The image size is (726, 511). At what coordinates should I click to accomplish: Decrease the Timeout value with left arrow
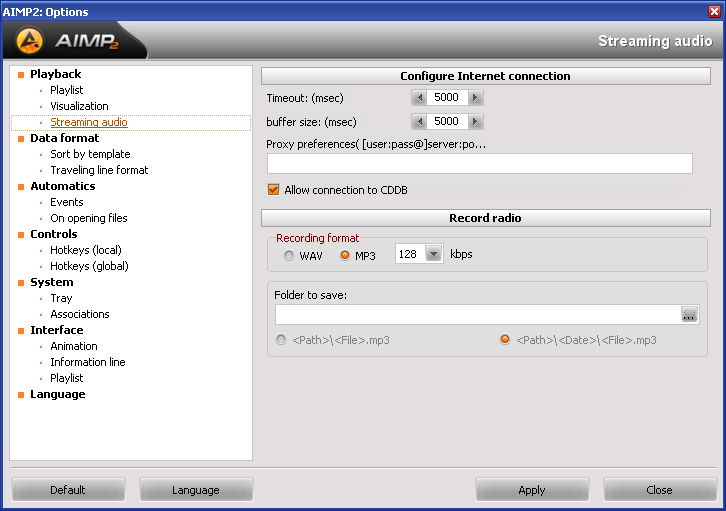click(x=419, y=98)
